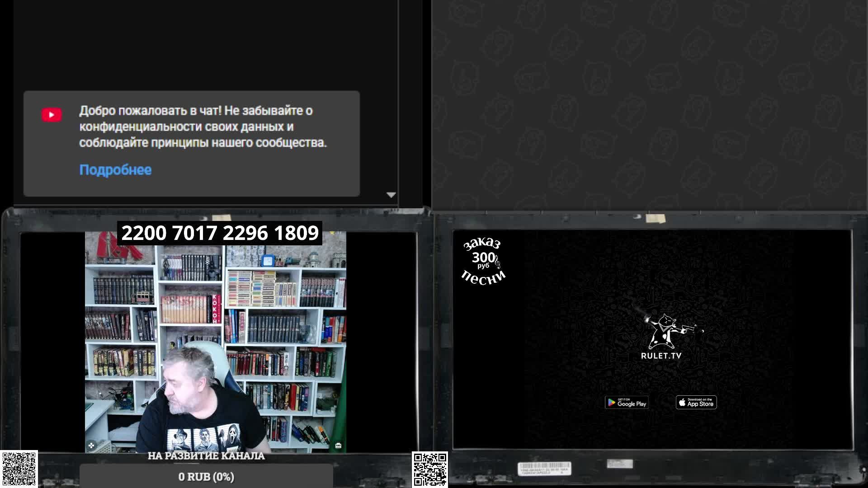Click the four-arrow move icon on webcam

click(x=91, y=446)
